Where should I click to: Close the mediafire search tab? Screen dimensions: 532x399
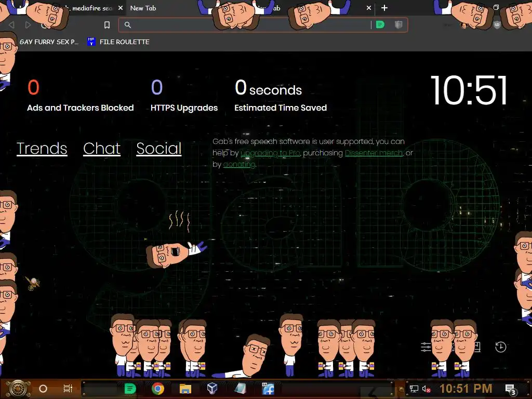pyautogui.click(x=121, y=8)
